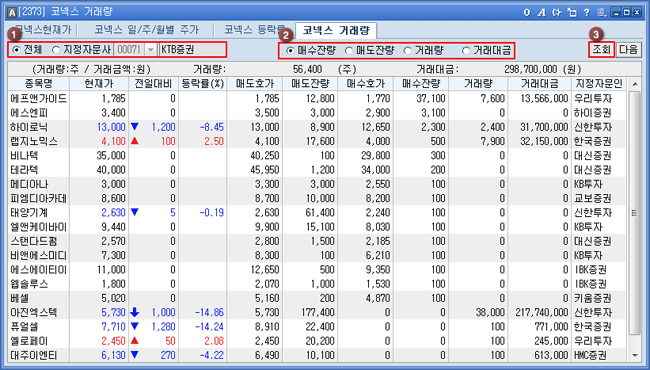The image size is (650, 370).
Task: Click 퓨얼셀 change rate -14.24
Action: point(209,326)
